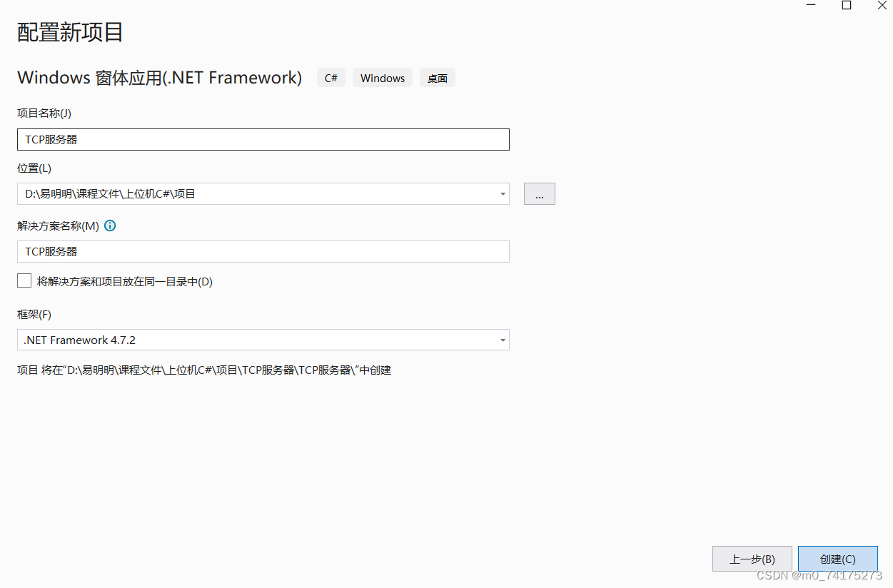
Task: Open the .NET Framework 4.7.2 dropdown
Action: [x=503, y=340]
